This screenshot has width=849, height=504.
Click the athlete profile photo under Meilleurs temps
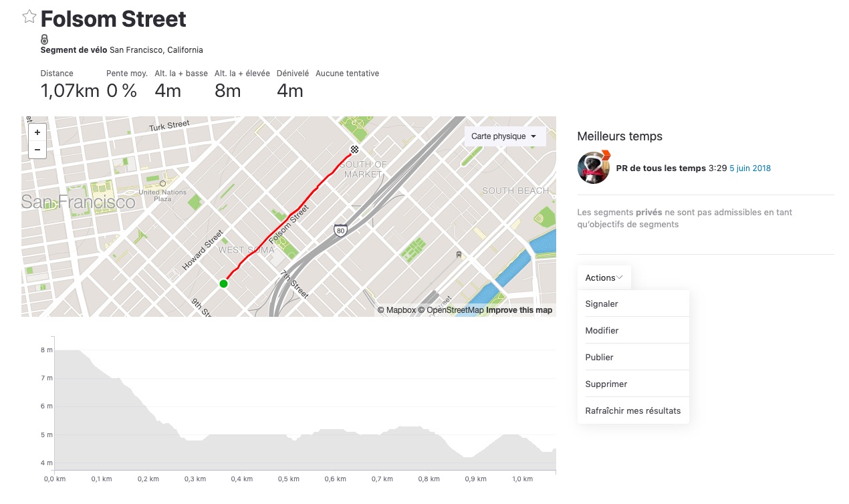593,168
